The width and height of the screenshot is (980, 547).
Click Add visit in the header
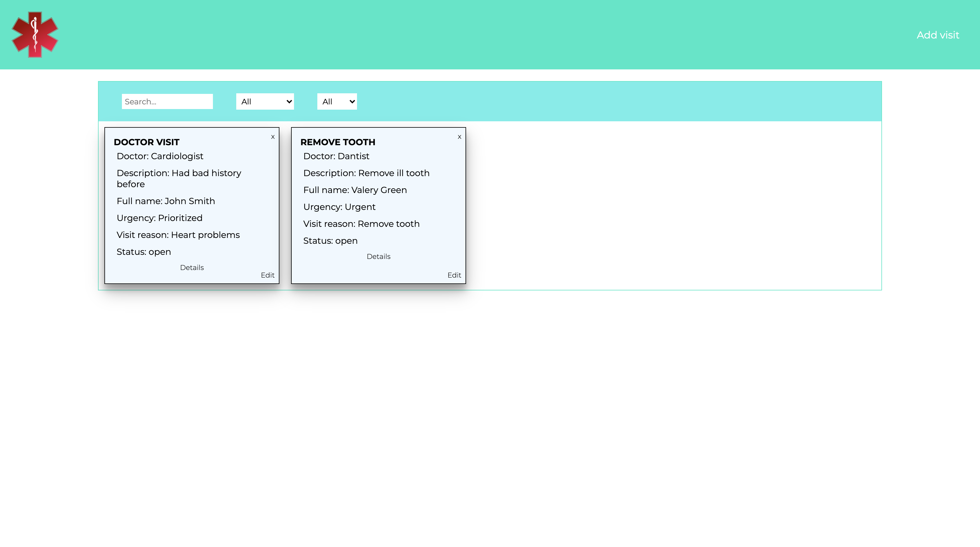point(937,35)
